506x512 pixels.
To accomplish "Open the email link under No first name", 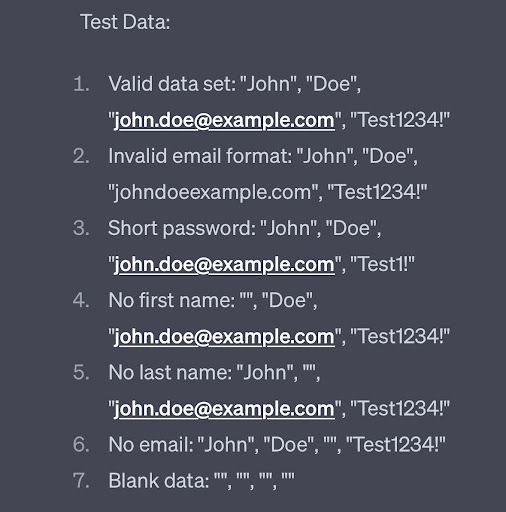I will click(224, 337).
